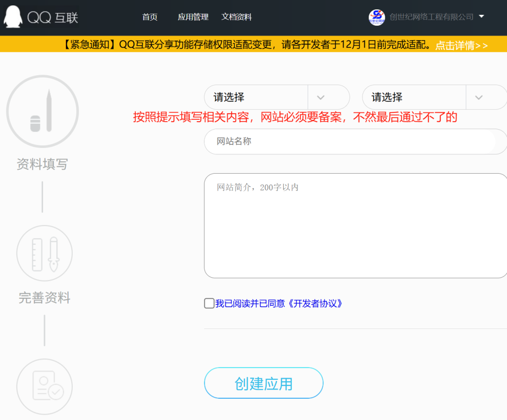
Task: Open 应用管理 in the top navigation
Action: pos(193,17)
